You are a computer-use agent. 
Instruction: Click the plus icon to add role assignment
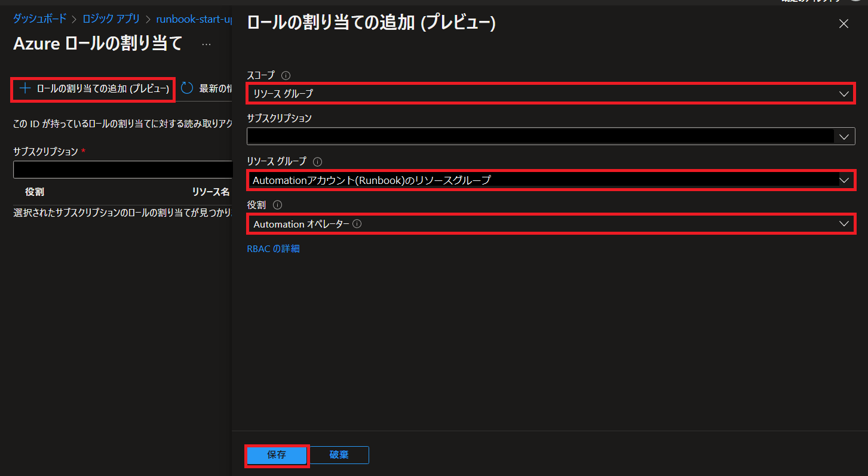coord(25,88)
